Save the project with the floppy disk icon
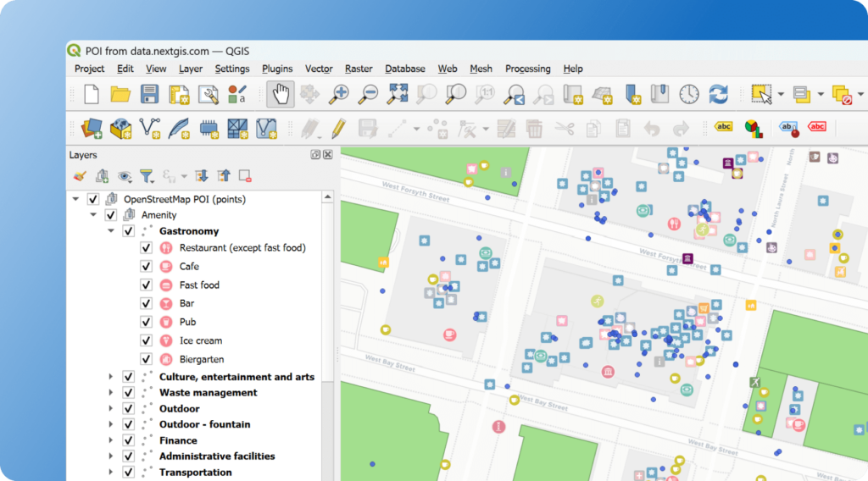Image resolution: width=868 pixels, height=481 pixels. [149, 94]
